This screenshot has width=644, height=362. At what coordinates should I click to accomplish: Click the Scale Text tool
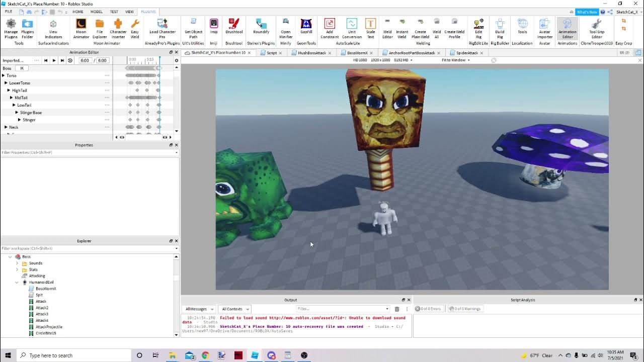pos(370,29)
